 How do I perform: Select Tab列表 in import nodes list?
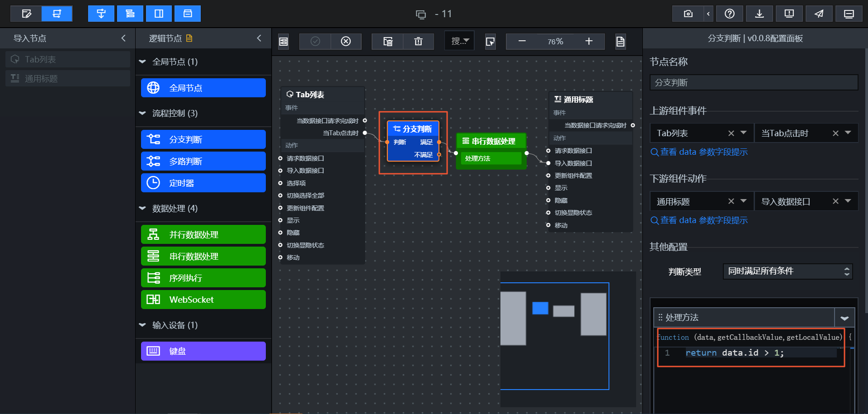[x=68, y=59]
